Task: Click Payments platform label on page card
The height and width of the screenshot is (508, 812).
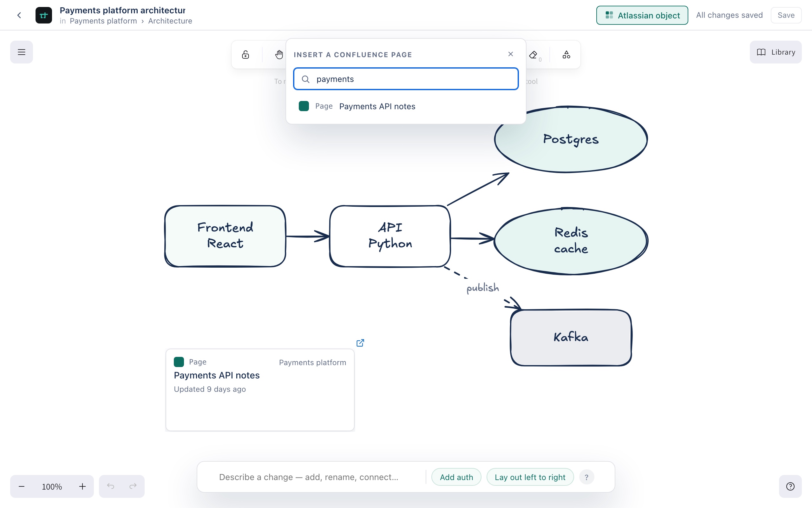Action: [x=312, y=363]
